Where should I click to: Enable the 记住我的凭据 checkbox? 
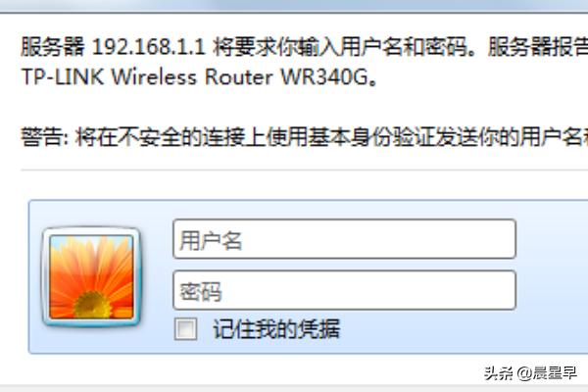[x=185, y=329]
